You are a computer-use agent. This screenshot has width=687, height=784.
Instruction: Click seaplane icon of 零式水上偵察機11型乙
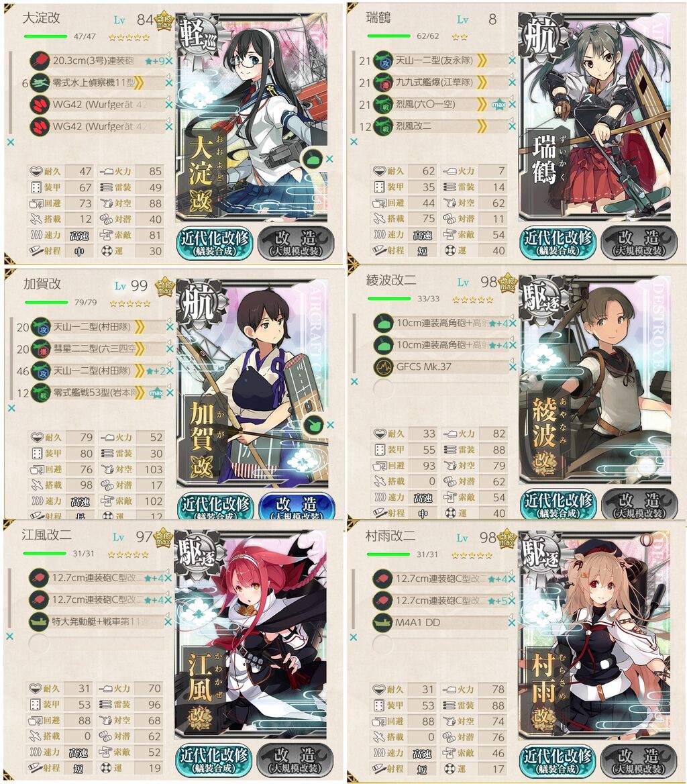39,83
